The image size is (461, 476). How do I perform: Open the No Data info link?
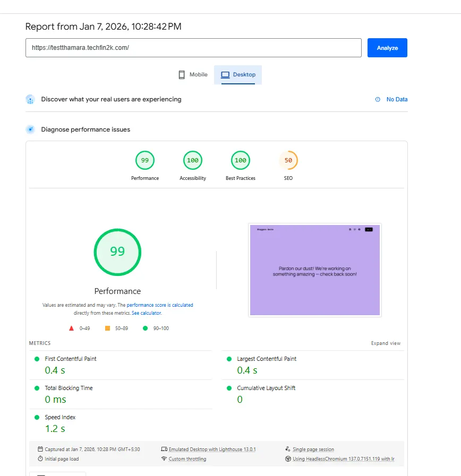pyautogui.click(x=397, y=99)
